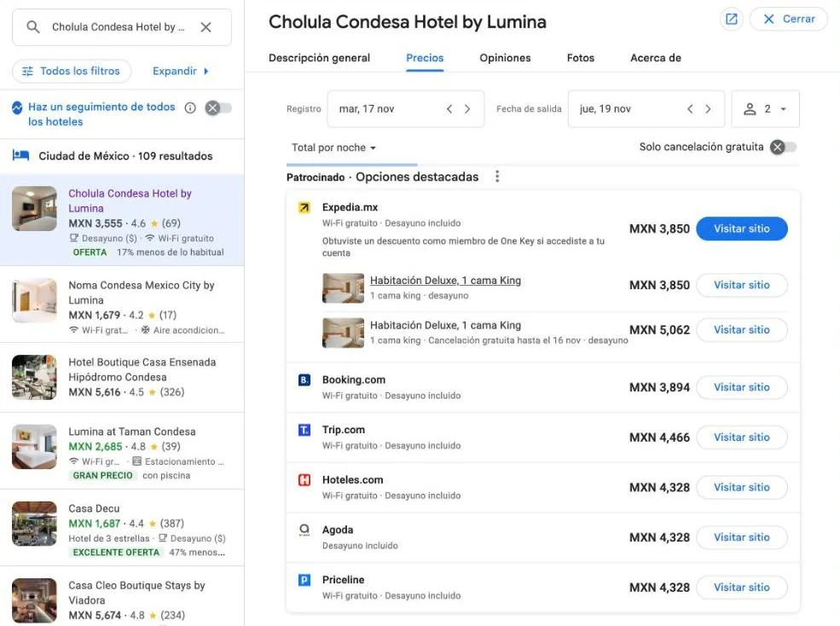
Task: Visit Trip.com site
Action: coord(741,438)
